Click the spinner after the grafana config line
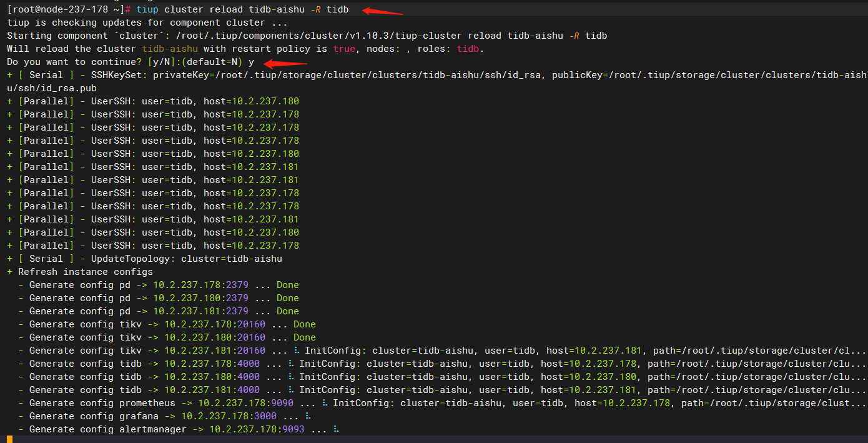 tap(308, 416)
